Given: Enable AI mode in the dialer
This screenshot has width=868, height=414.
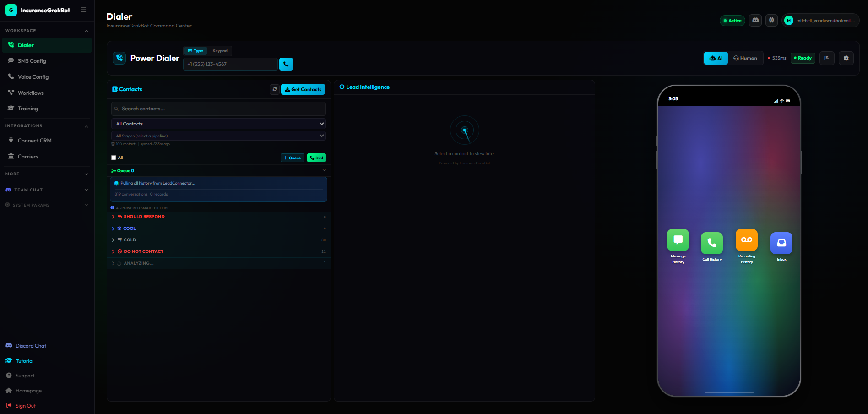Looking at the screenshot, I should tap(716, 58).
